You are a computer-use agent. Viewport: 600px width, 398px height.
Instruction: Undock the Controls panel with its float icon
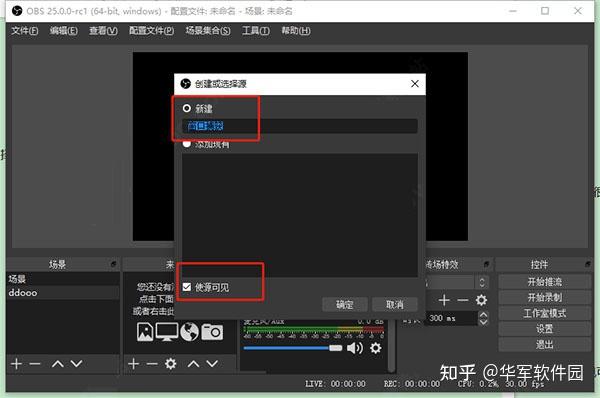click(x=588, y=264)
